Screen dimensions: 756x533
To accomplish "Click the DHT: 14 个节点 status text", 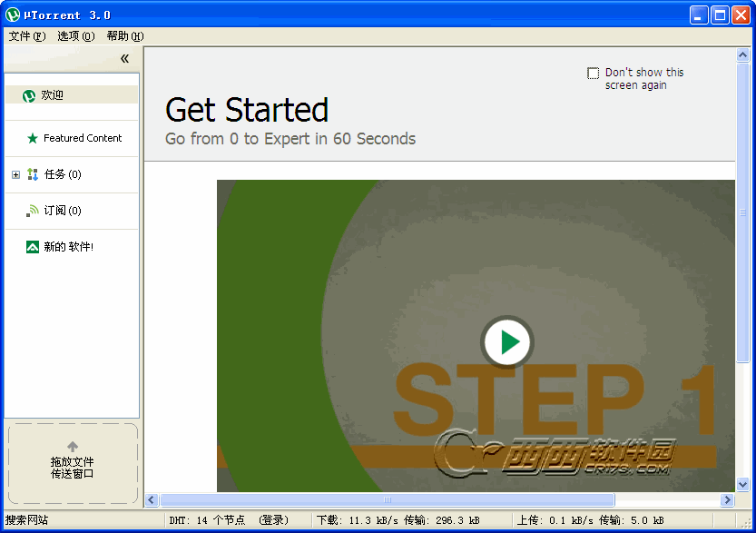I will point(207,520).
